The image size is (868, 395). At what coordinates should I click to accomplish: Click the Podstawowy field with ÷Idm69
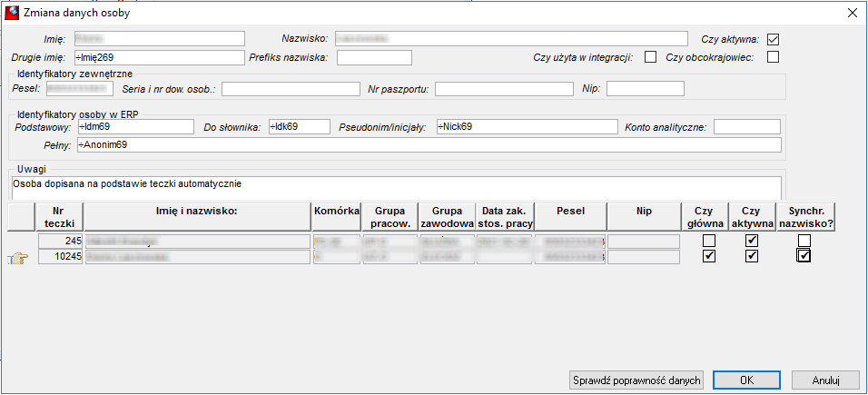134,127
